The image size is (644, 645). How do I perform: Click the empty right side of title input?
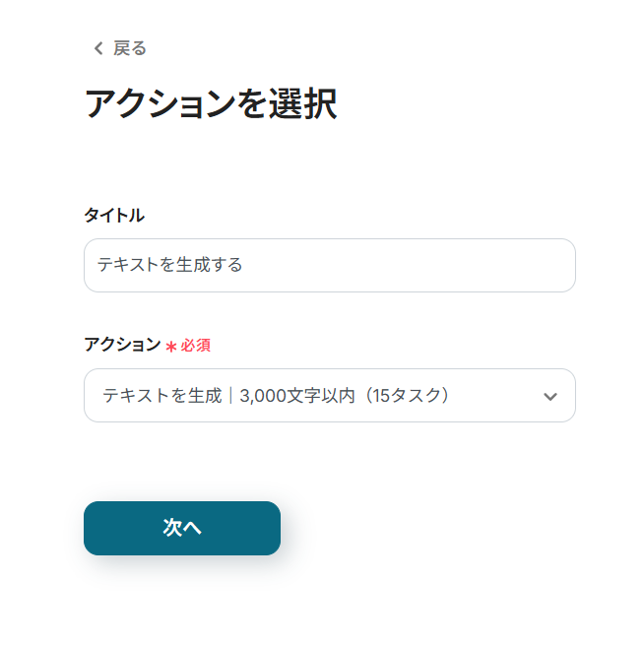pos(473,265)
